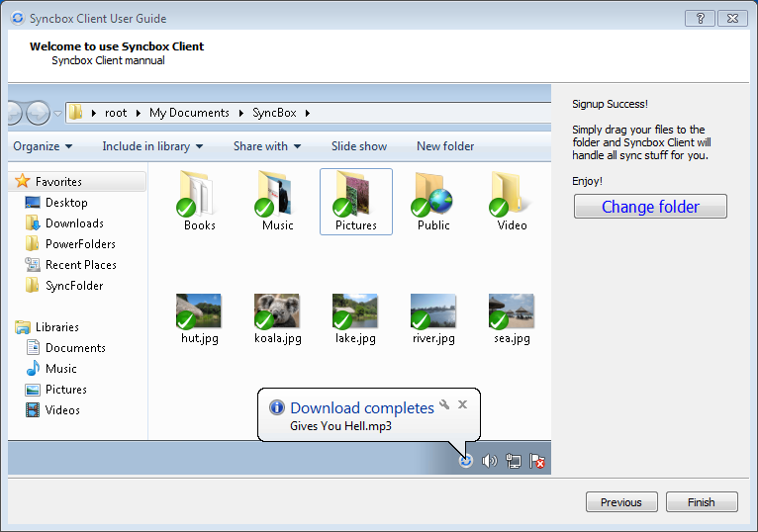This screenshot has width=758, height=532.
Task: Click New folder in toolbar
Action: (445, 146)
